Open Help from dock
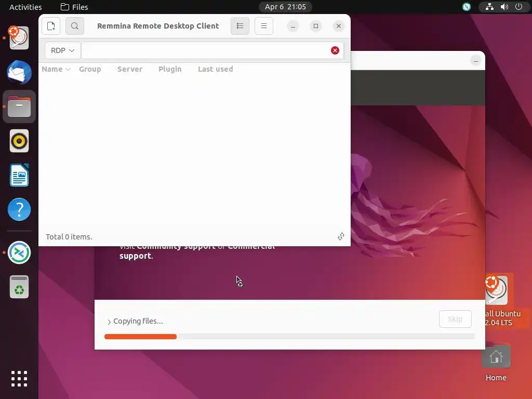 coord(19,209)
